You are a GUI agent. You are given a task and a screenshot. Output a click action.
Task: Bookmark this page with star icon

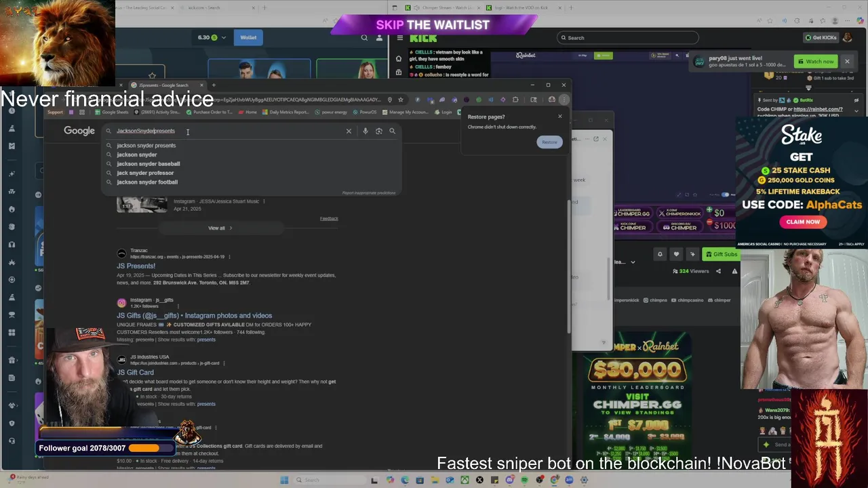click(401, 100)
